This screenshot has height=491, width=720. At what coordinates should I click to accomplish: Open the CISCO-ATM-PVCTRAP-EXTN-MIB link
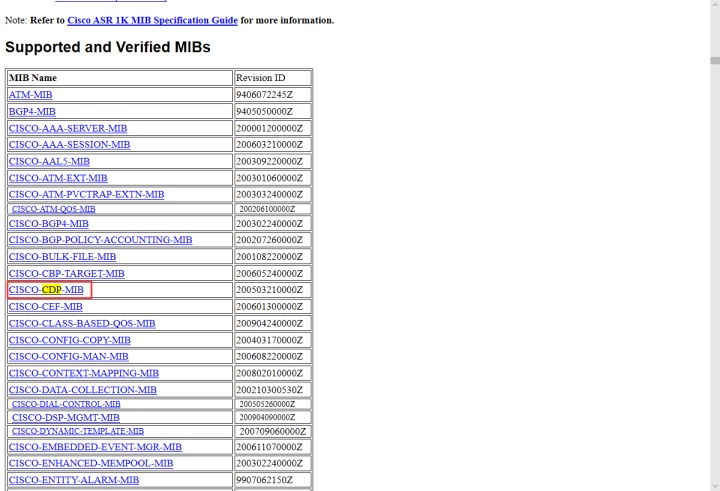click(x=86, y=195)
